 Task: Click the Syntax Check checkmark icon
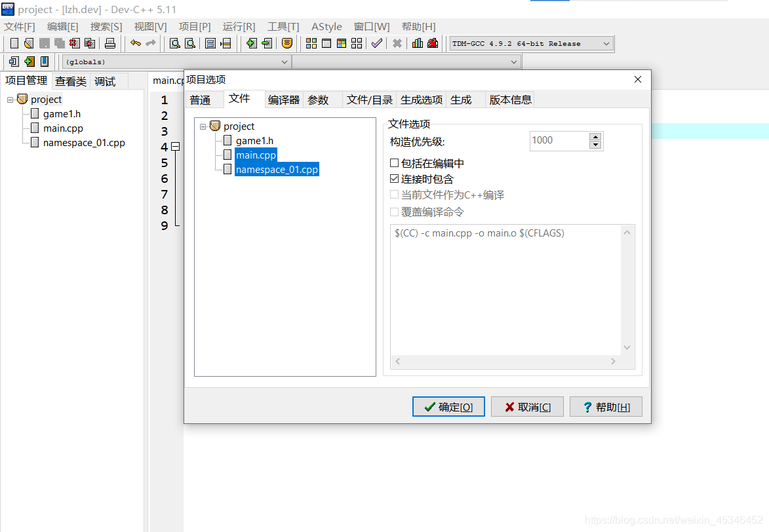(376, 43)
